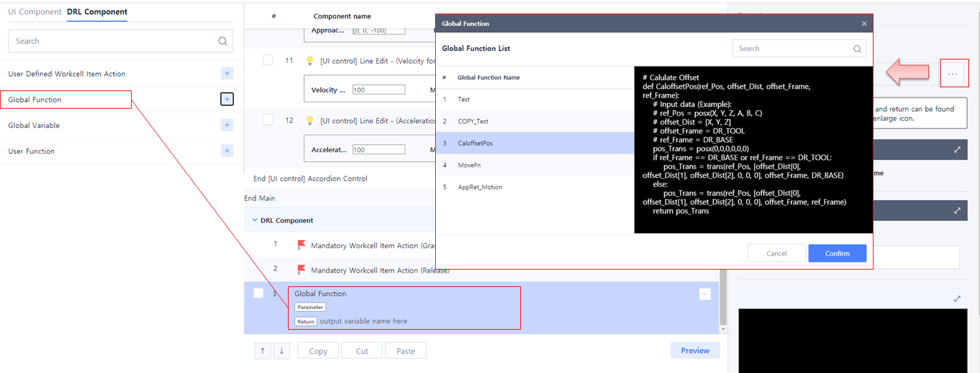
Task: Collapse the Global Function row with minus
Action: pos(704,294)
